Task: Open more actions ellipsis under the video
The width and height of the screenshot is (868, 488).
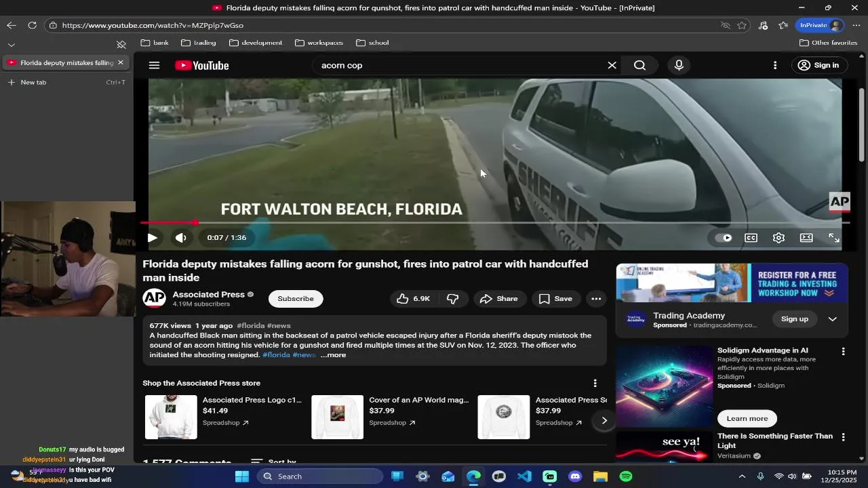Action: pos(596,299)
